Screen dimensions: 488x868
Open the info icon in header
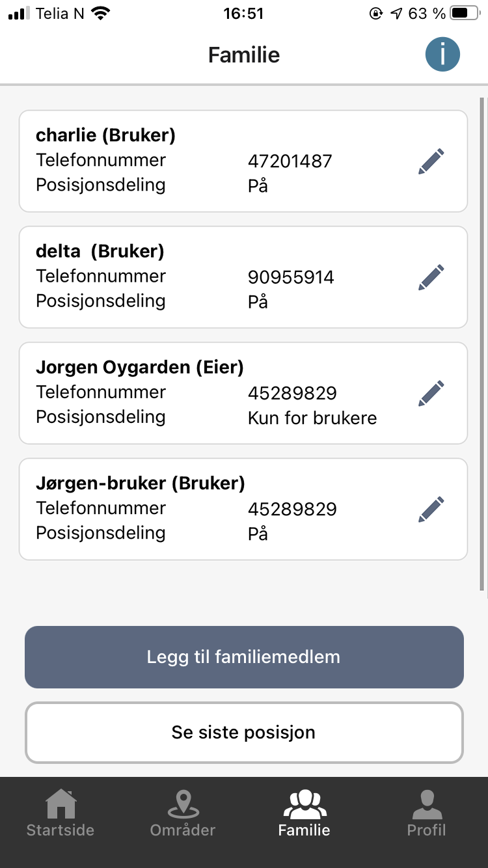pyautogui.click(x=442, y=55)
